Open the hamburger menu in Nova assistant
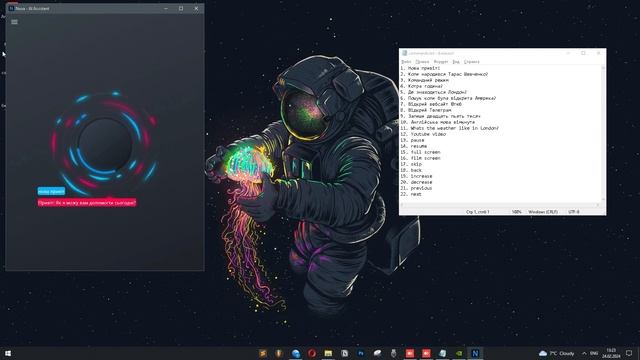640x360 pixels. click(14, 22)
